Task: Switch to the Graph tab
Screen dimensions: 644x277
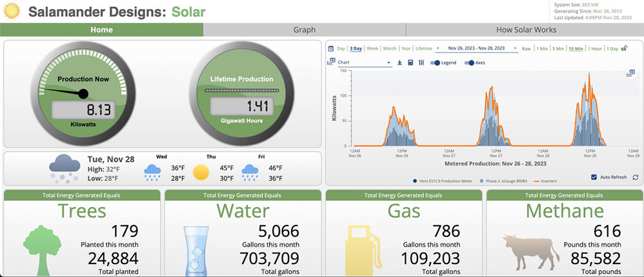Action: 304,30
